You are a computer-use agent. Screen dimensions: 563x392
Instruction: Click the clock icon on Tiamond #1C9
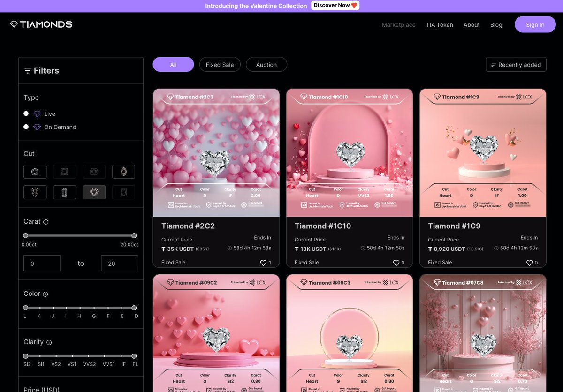(496, 249)
